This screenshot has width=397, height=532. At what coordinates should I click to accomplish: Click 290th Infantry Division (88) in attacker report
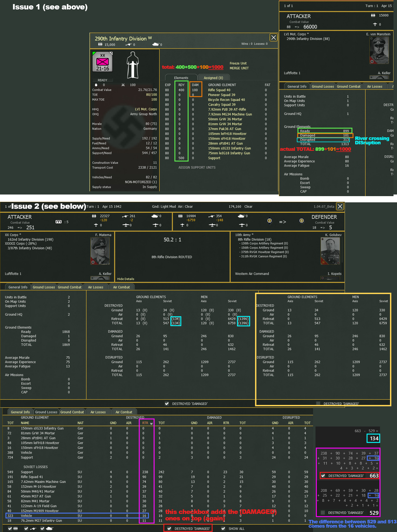308,39
